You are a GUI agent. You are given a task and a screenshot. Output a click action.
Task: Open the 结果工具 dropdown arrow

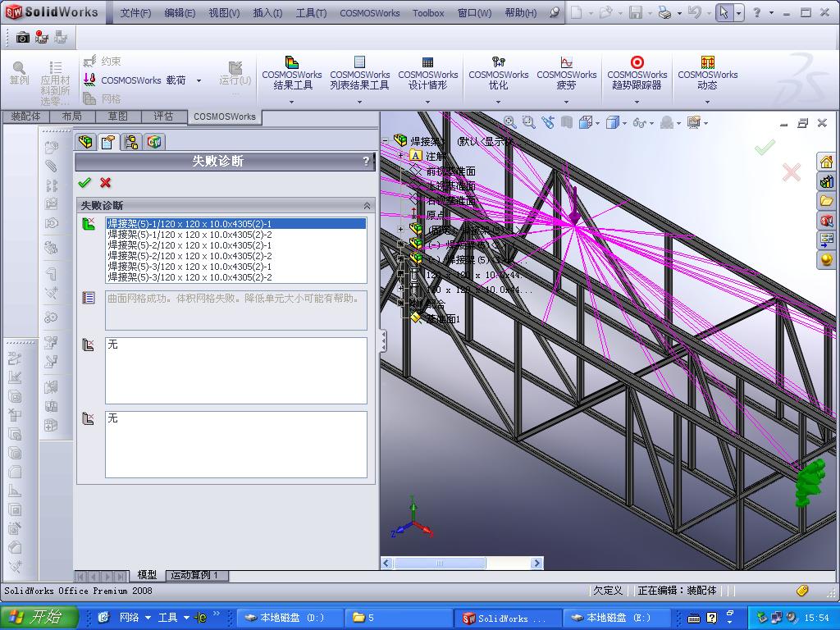tap(292, 101)
